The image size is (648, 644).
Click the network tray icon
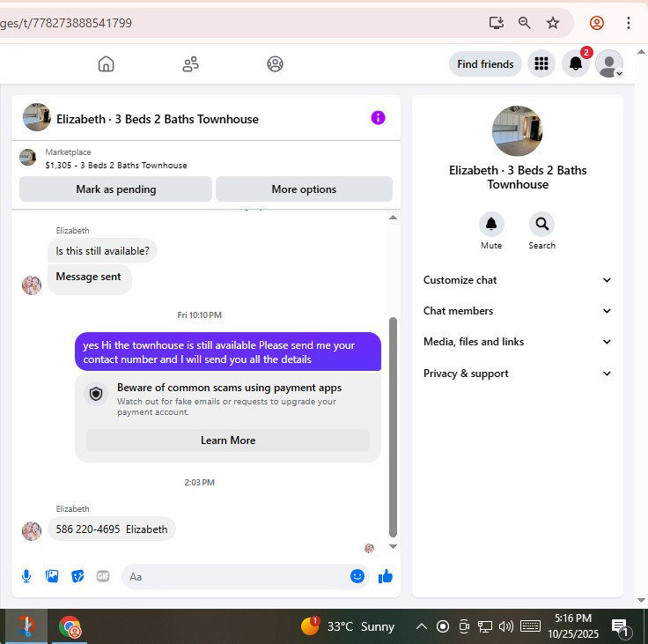tap(485, 626)
